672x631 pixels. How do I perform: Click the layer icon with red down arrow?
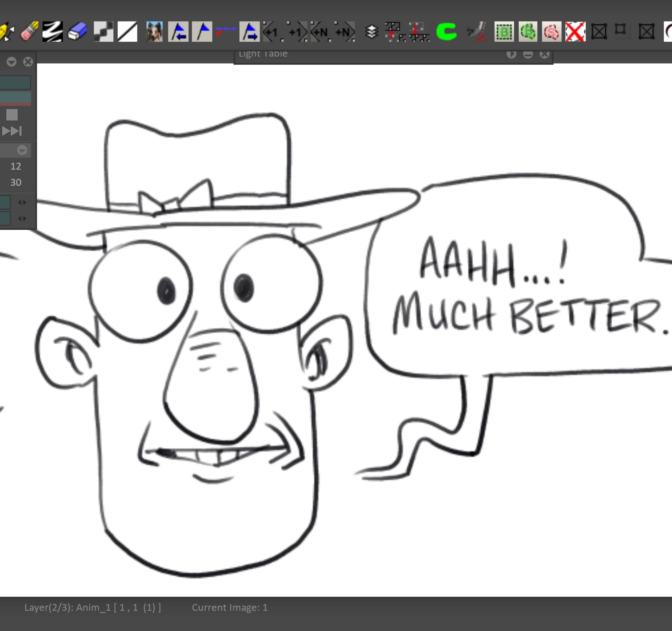[419, 32]
